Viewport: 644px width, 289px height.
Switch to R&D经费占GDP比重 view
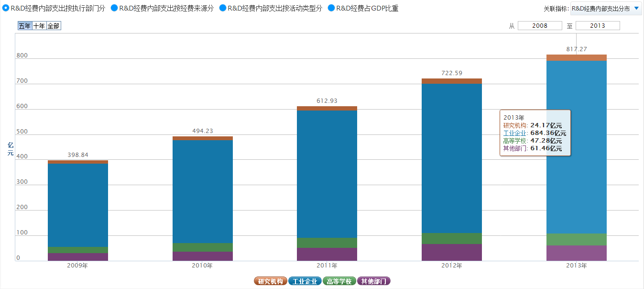tap(331, 8)
